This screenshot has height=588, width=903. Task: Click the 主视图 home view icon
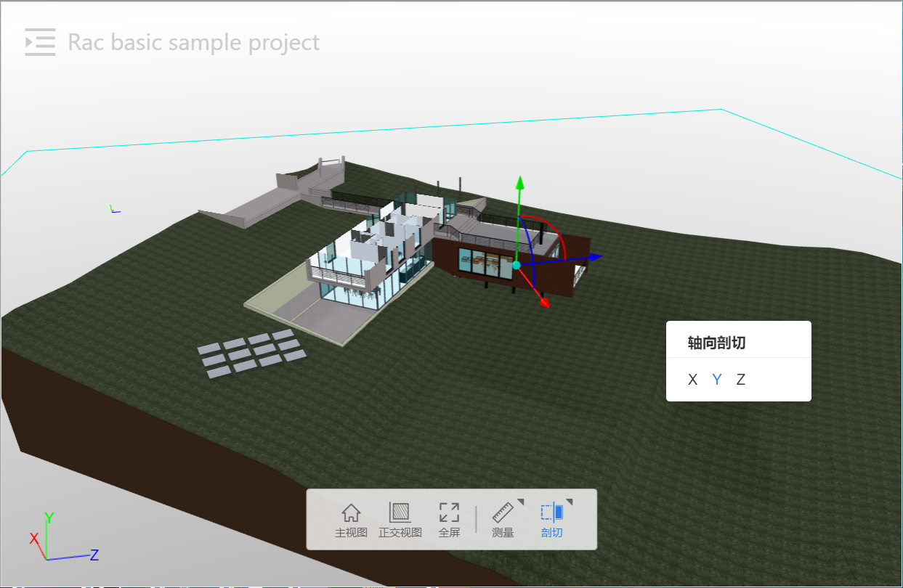(351, 513)
